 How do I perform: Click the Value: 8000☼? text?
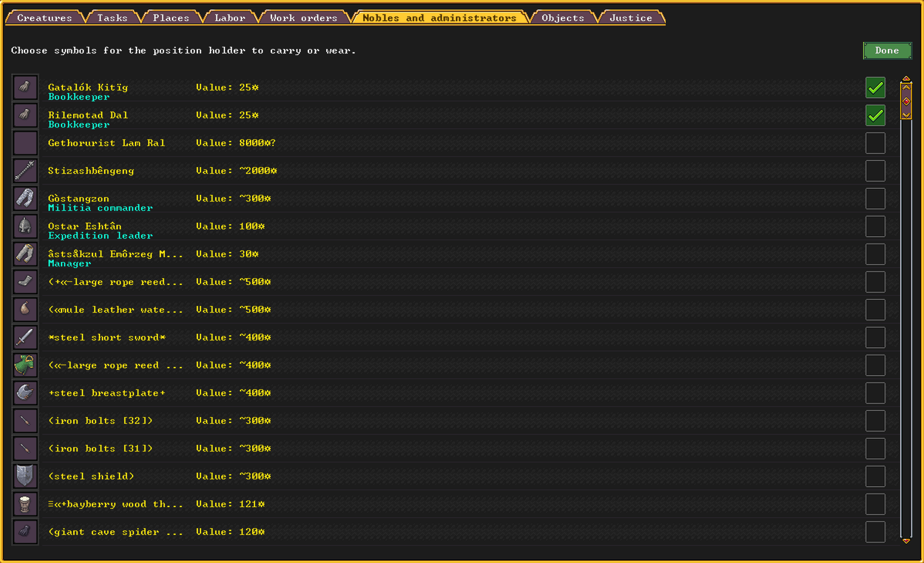236,143
